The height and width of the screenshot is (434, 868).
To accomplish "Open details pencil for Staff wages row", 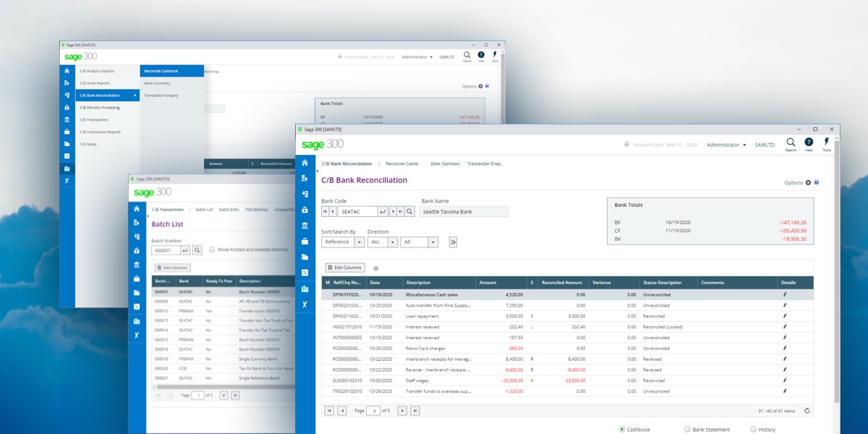I will (x=785, y=380).
